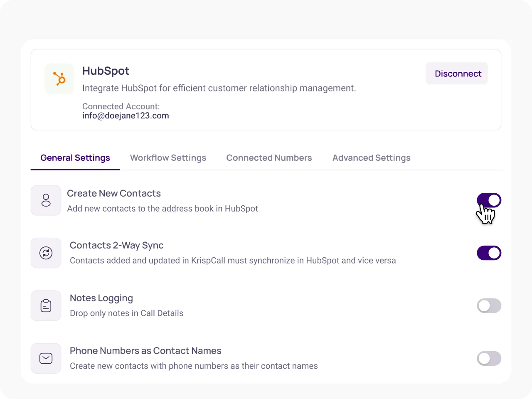
Task: Disable the Create New Contacts toggle
Action: (489, 200)
